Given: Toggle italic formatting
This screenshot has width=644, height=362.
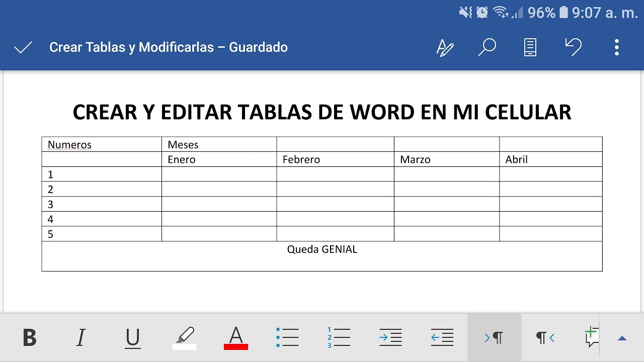Looking at the screenshot, I should tap(81, 338).
